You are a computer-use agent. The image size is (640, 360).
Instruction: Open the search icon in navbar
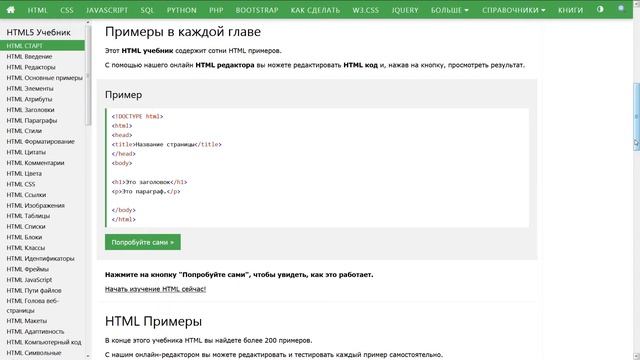point(621,9)
